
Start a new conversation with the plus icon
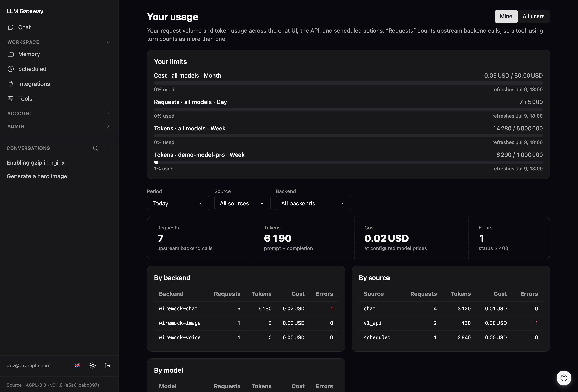point(107,148)
